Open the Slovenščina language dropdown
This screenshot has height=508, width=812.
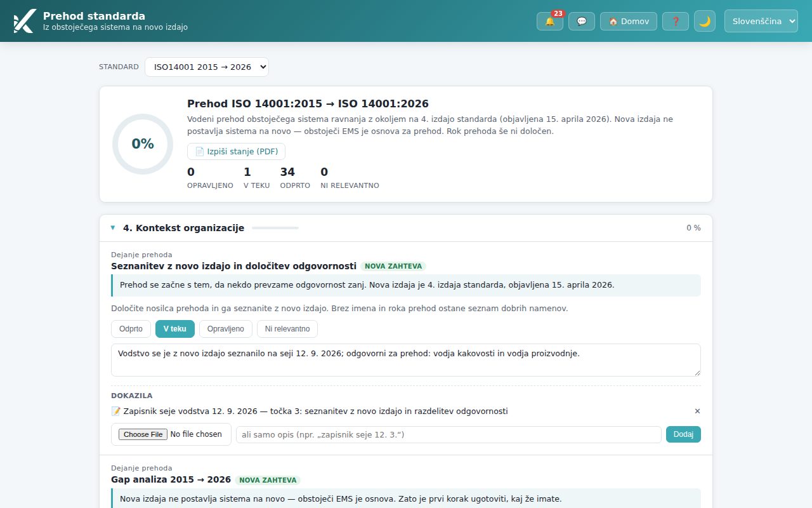pyautogui.click(x=761, y=21)
